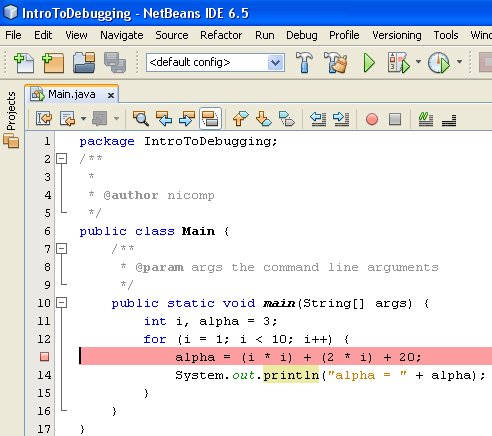
Task: Click the '@author nicomp' comment text
Action: [x=159, y=195]
